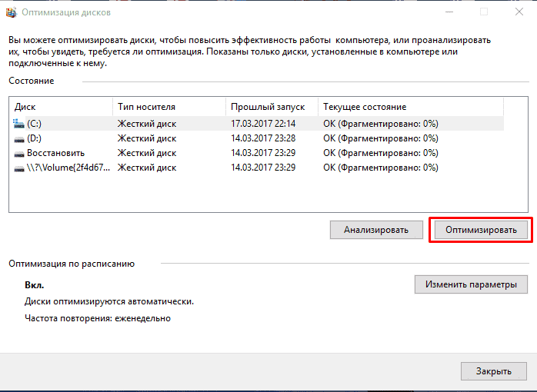537x392 pixels.
Task: Sort by the Прошлый запуск column header
Action: pos(272,107)
